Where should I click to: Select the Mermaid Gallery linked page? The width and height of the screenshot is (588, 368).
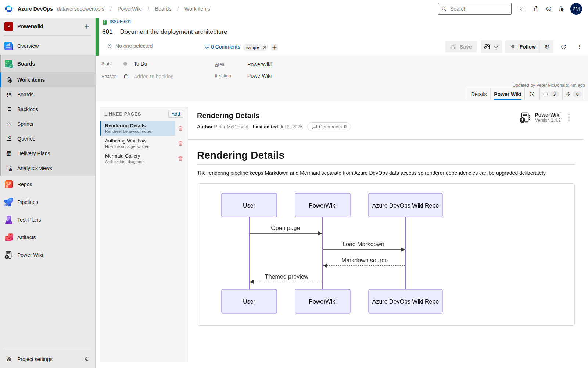pyautogui.click(x=138, y=159)
